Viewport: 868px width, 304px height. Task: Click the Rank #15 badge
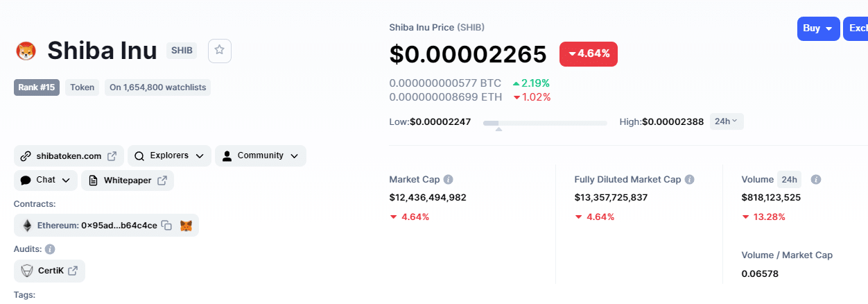click(x=37, y=87)
